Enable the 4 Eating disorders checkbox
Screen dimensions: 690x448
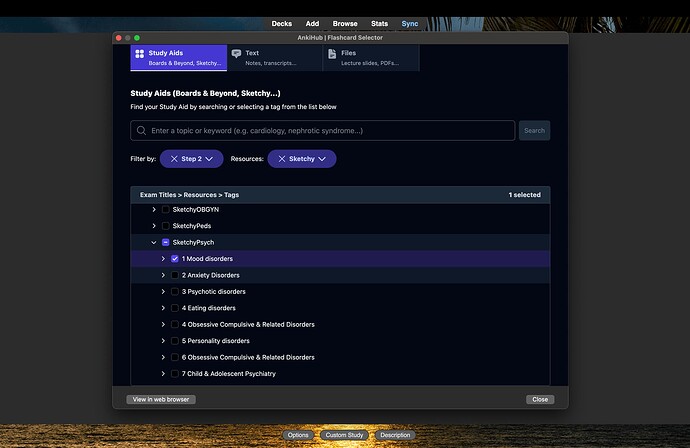175,308
